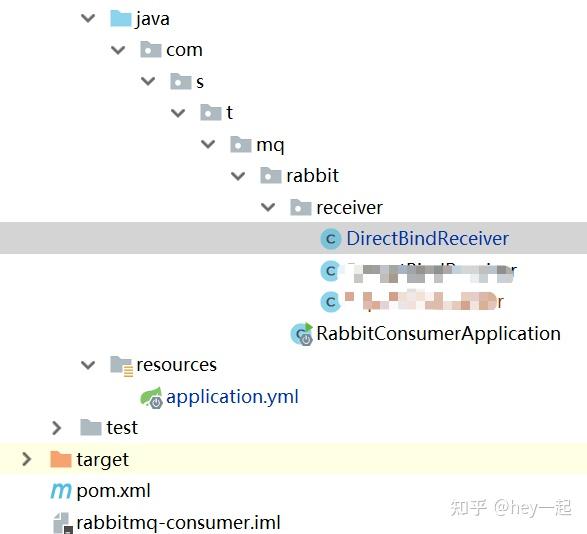Click the resources folder icon
587x534 pixels.
(121, 365)
